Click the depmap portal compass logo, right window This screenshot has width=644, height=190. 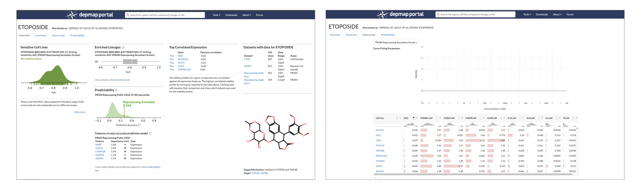point(382,14)
